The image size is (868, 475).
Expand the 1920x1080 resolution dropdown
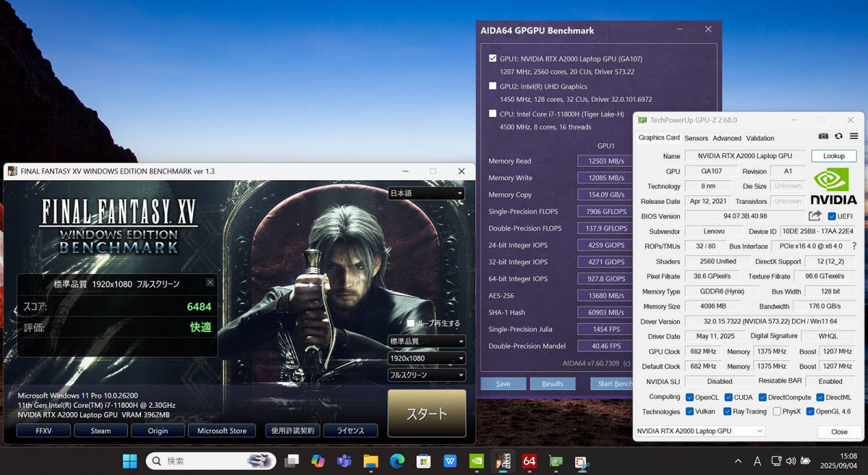[427, 359]
